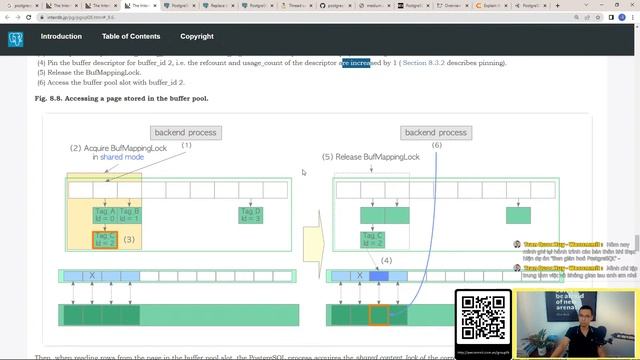Click the '(5) Release BufMappingLock' figure label

[x=371, y=157]
